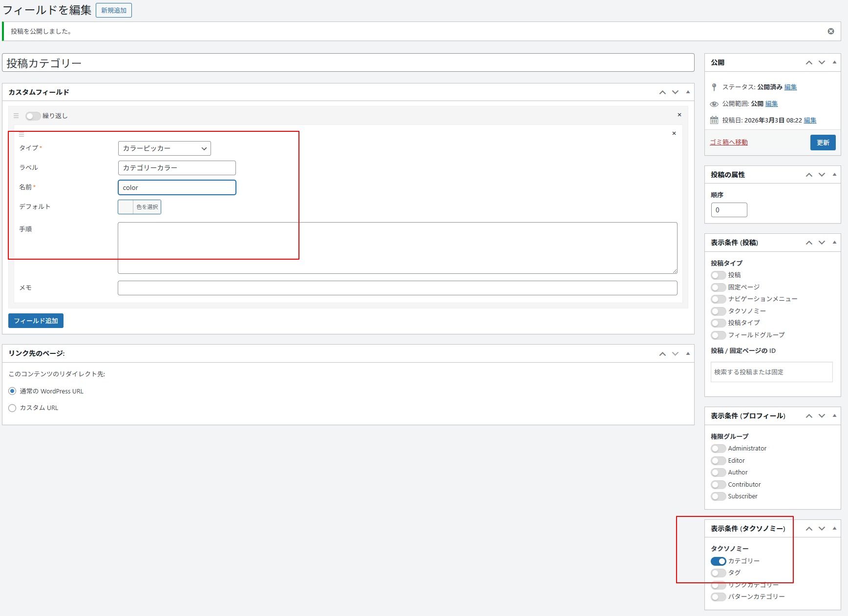Remove the field group with the outer × icon
This screenshot has height=616, width=848.
(679, 115)
